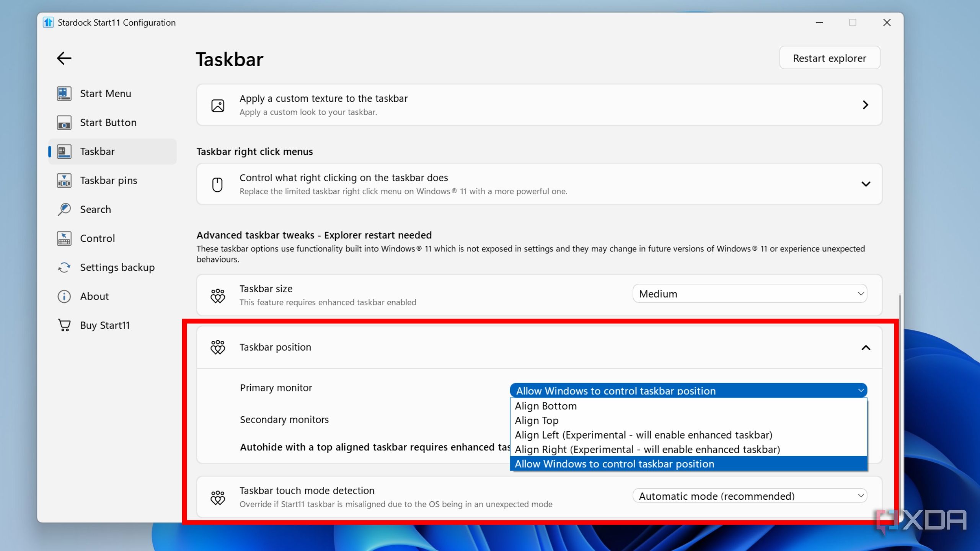Viewport: 980px width, 551px height.
Task: Select Align Bottom option
Action: pyautogui.click(x=688, y=406)
